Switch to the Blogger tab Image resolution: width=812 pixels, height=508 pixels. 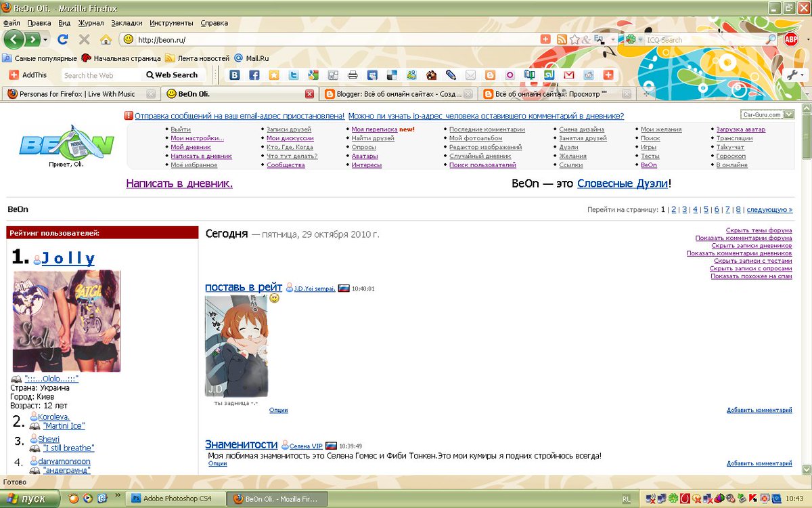coord(398,93)
